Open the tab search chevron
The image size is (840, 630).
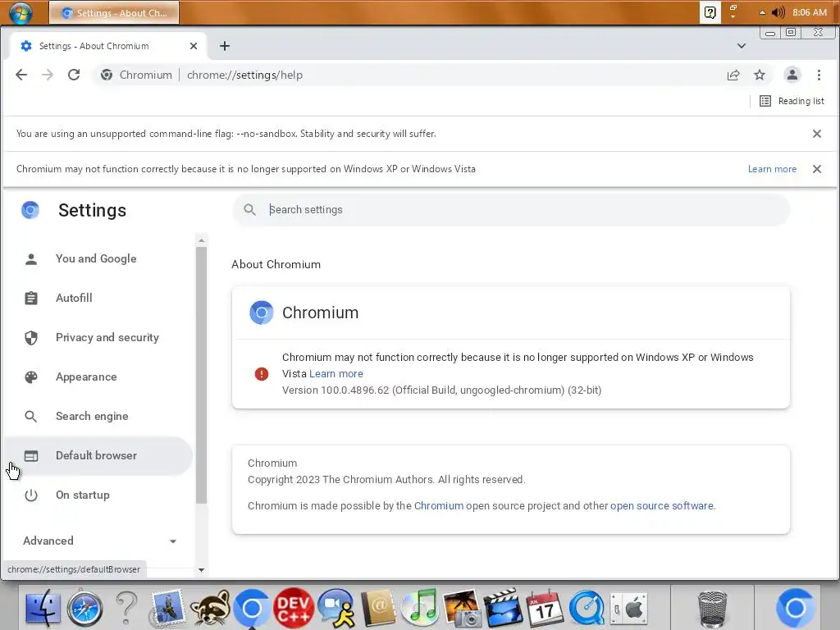[x=742, y=46]
